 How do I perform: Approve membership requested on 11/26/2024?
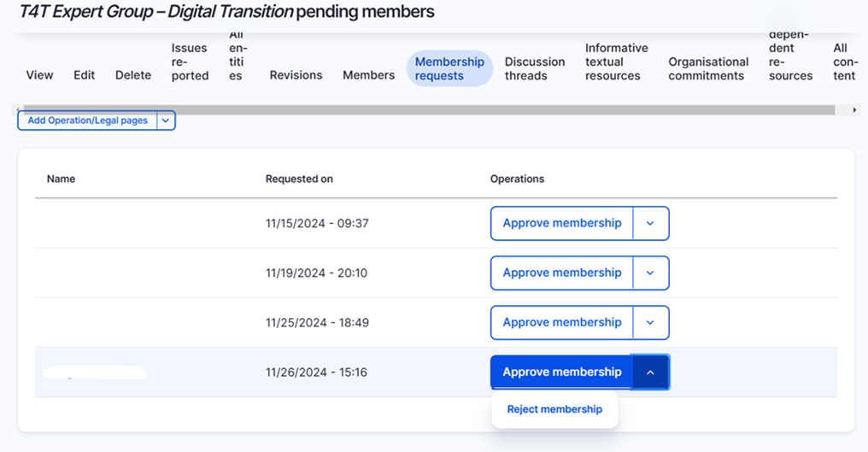(x=561, y=373)
